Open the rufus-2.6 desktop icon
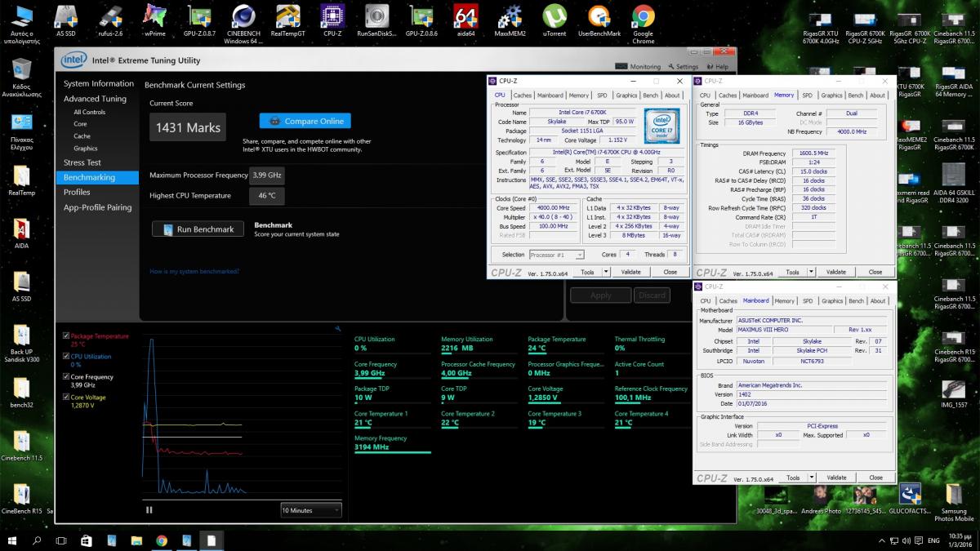 (110, 20)
